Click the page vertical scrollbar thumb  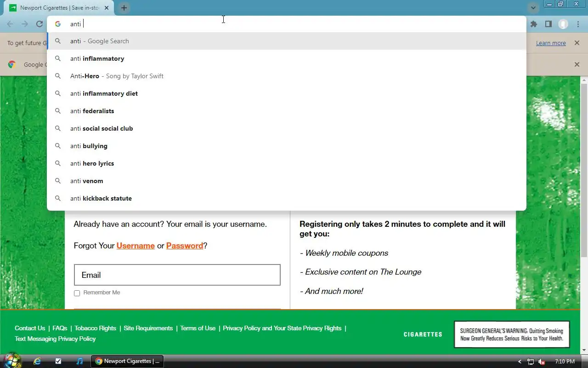(x=584, y=170)
